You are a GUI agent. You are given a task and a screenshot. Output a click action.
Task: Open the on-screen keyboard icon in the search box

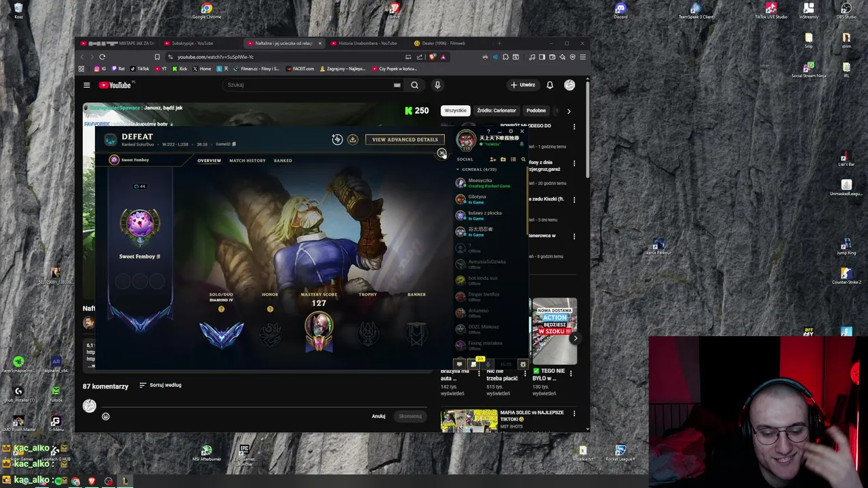point(397,85)
